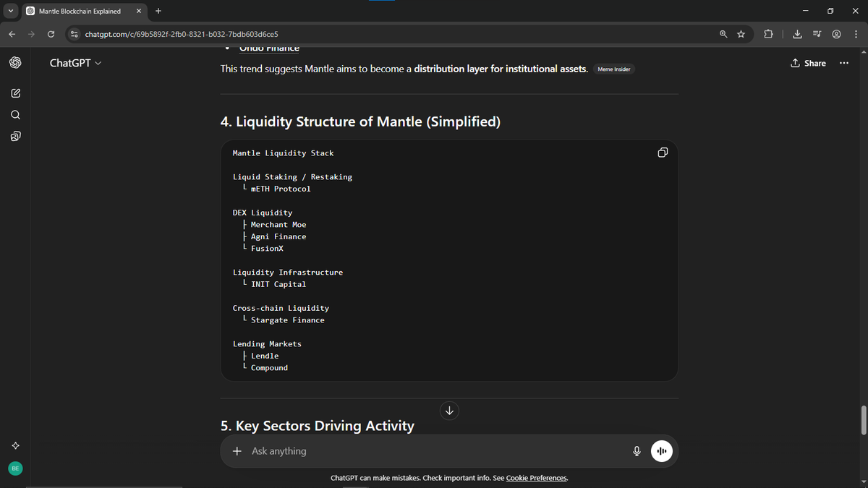Screen dimensions: 868x488
Task: Click the scrollbar up arrow
Action: 863,51
